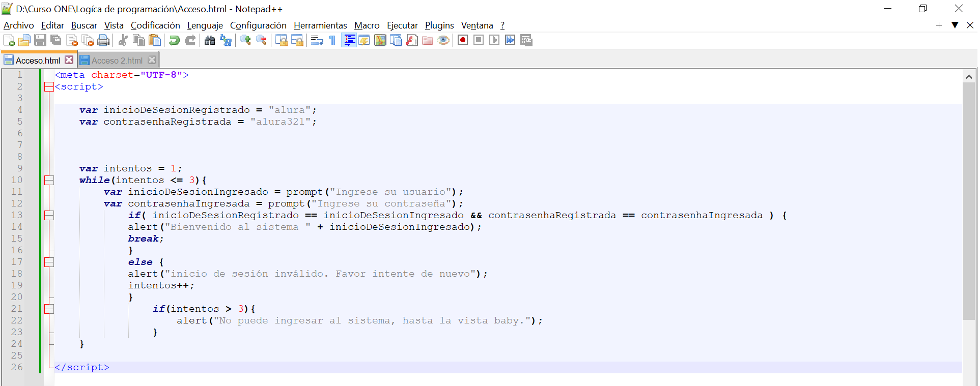The image size is (980, 386).
Task: Collapse the if fold on line 21
Action: 49,309
